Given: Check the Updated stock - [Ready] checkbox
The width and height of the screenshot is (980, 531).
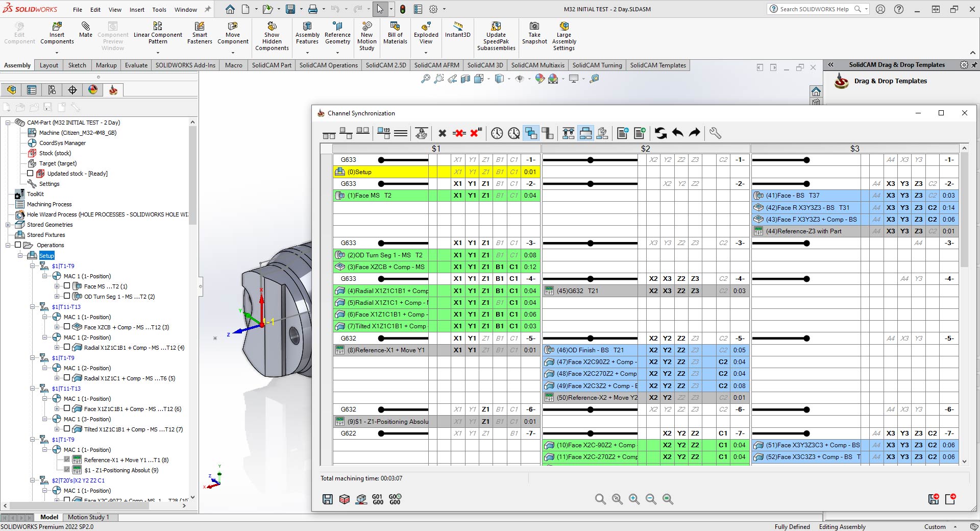Looking at the screenshot, I should [x=30, y=174].
